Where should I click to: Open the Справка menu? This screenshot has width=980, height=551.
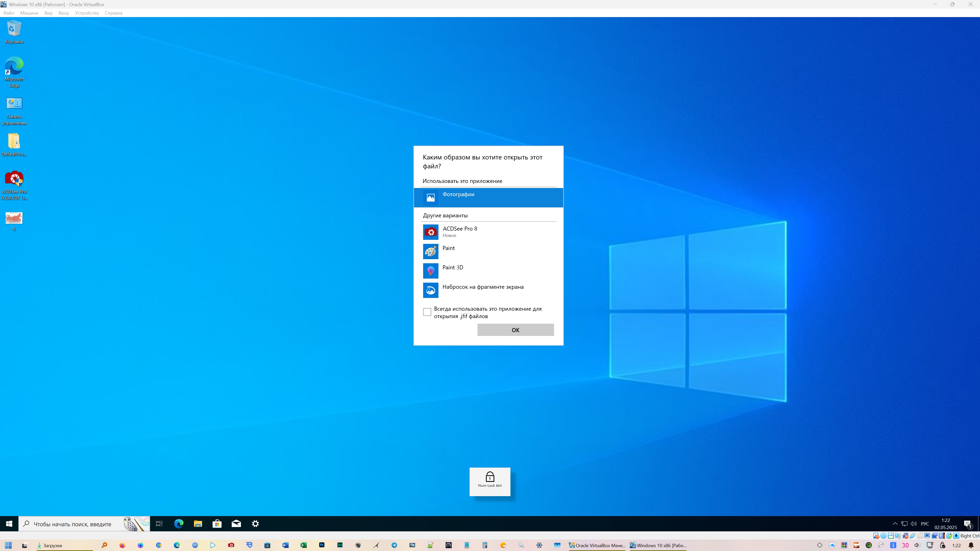(113, 13)
